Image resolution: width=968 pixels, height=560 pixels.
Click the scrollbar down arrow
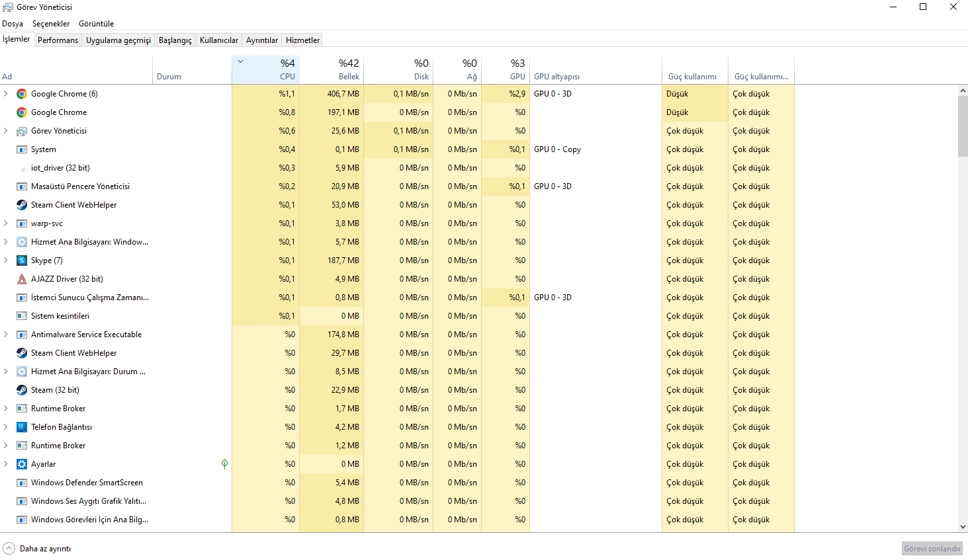(x=963, y=527)
